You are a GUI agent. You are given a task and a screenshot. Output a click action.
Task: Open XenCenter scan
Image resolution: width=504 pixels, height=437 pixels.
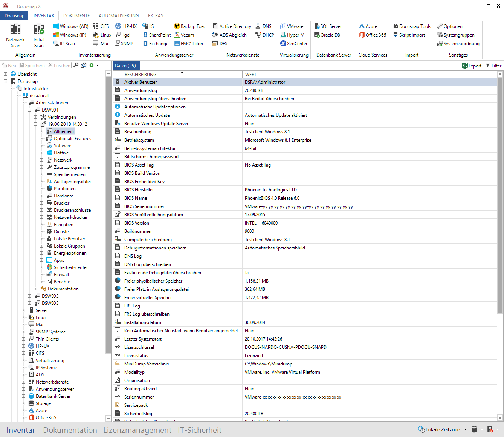[294, 43]
